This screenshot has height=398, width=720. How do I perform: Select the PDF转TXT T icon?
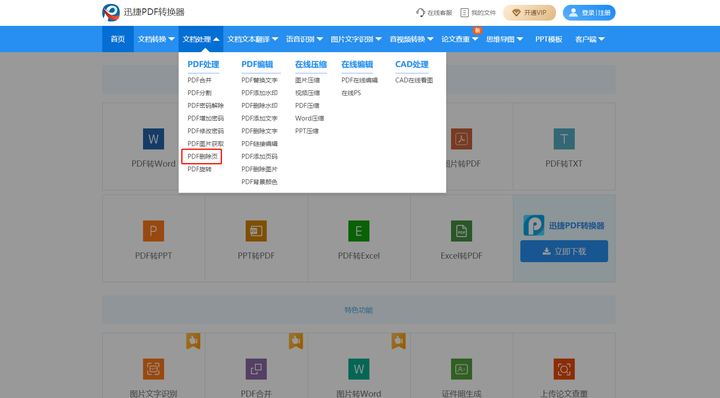pos(564,139)
